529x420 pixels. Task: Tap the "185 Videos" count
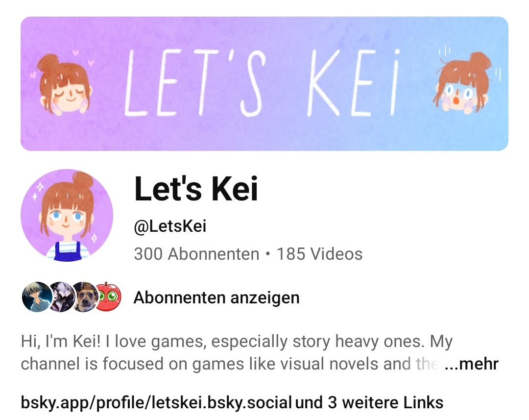319,254
